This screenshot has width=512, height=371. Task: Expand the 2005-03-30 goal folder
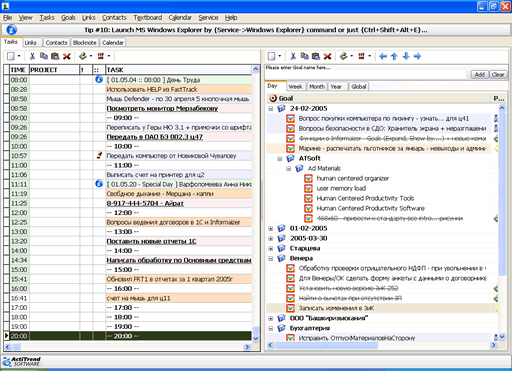[x=271, y=238]
